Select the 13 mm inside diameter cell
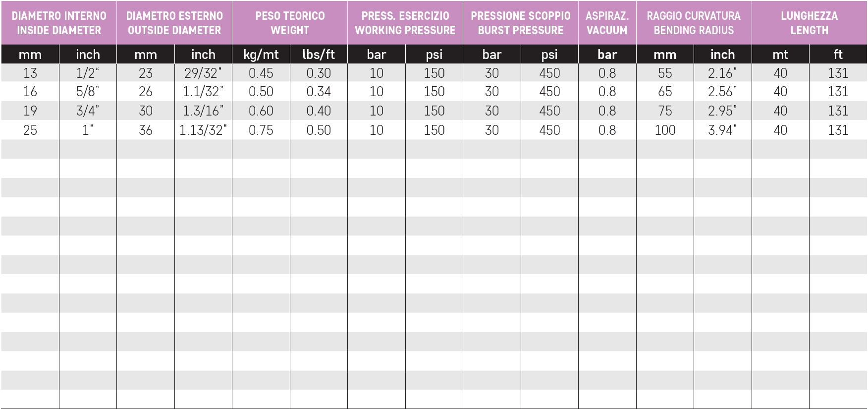 (30, 73)
